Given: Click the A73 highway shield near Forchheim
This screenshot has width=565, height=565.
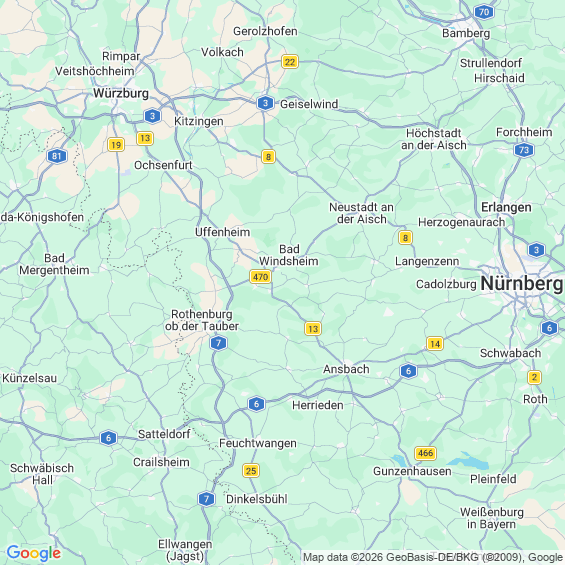Looking at the screenshot, I should tap(524, 150).
